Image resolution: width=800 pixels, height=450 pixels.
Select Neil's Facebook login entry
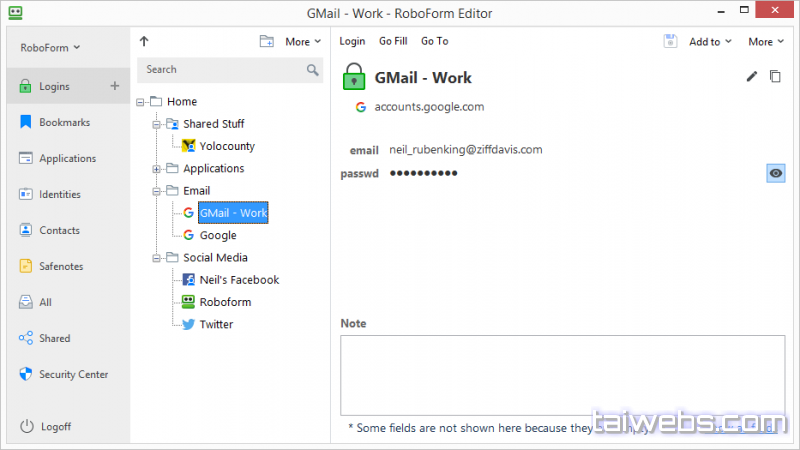pos(238,280)
